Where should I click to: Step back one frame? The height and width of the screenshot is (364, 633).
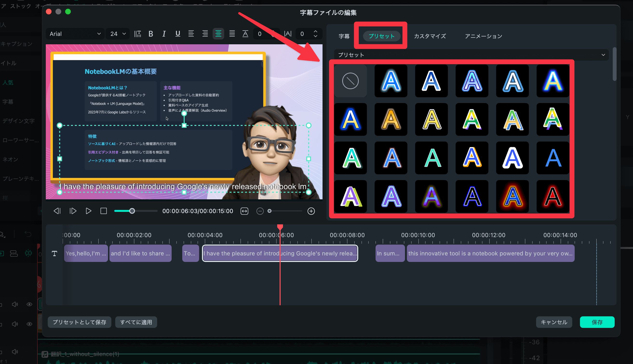(57, 211)
